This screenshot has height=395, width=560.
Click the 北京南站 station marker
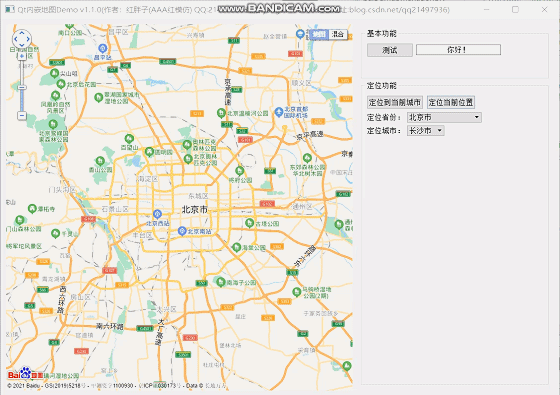(182, 231)
